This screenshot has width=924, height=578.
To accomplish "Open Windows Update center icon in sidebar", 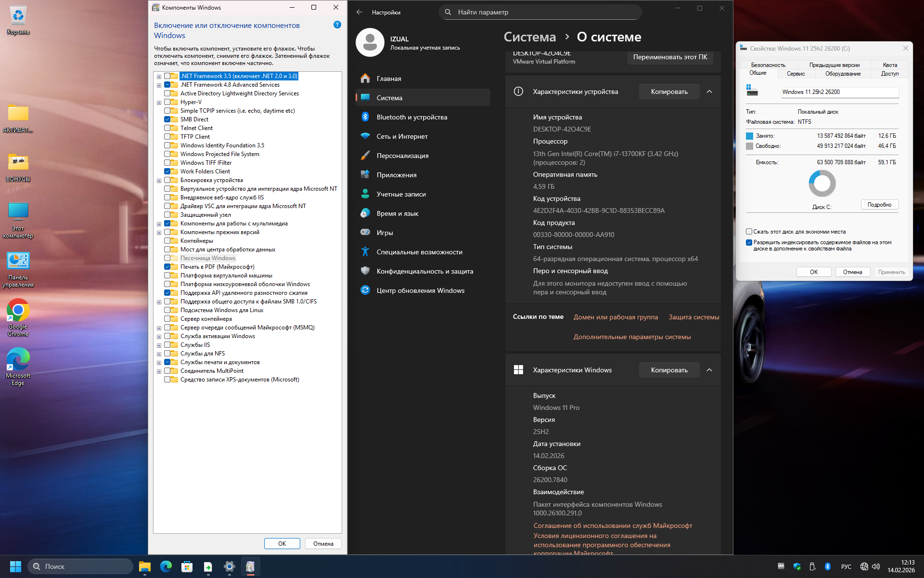I will pos(365,290).
